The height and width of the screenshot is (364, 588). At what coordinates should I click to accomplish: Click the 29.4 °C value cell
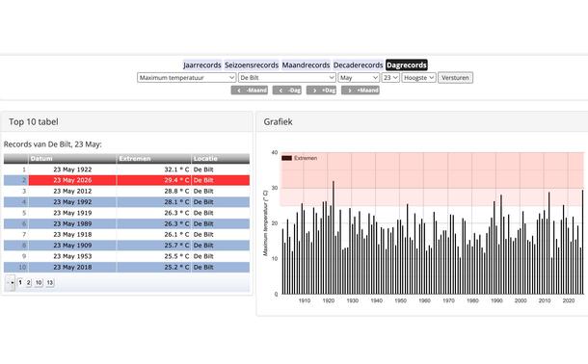154,180
